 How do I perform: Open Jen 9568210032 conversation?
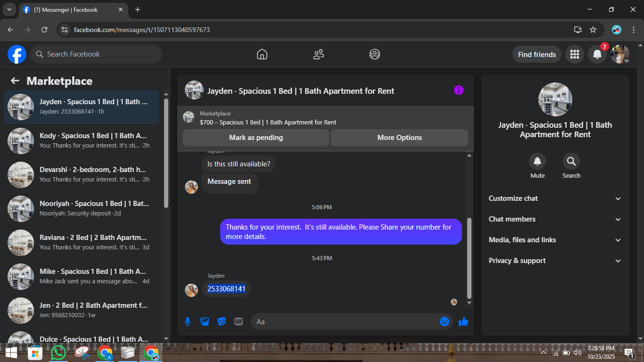click(82, 311)
